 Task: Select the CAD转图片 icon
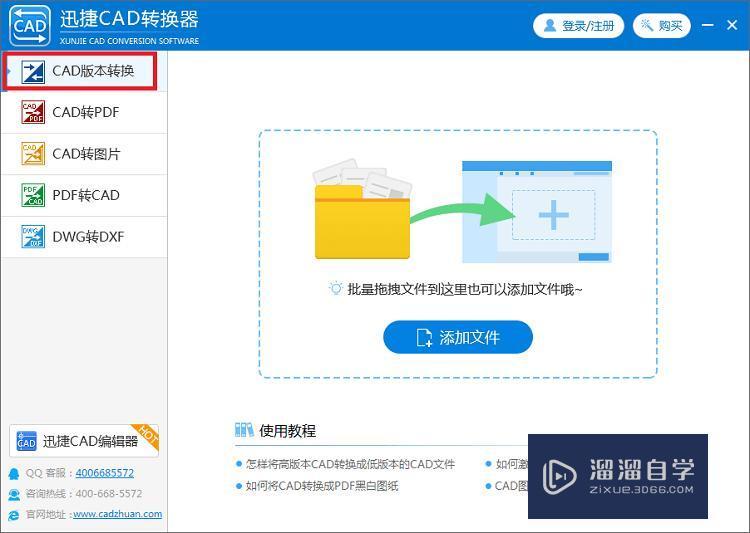33,154
